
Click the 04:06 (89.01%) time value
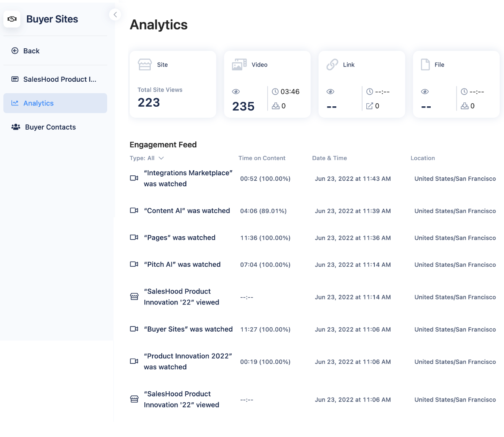pos(263,211)
